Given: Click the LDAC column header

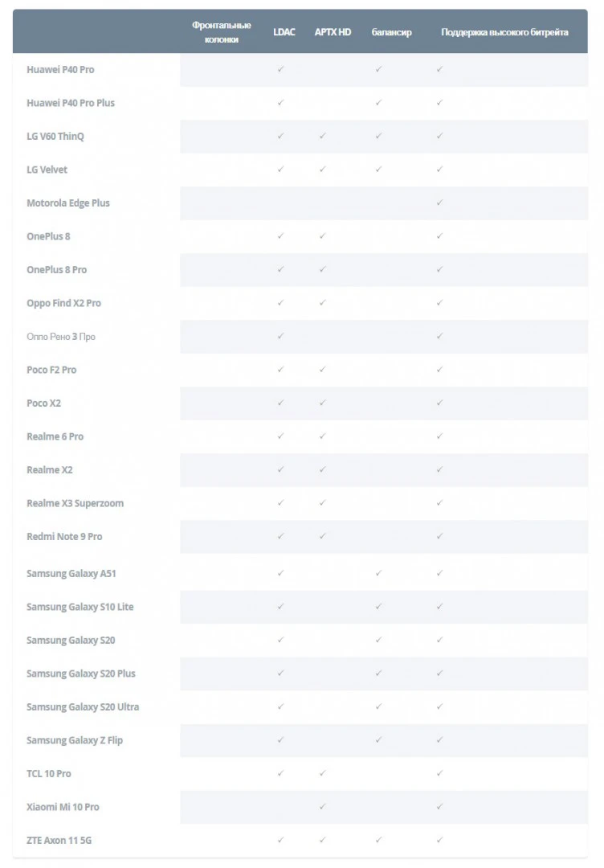Looking at the screenshot, I should [284, 33].
